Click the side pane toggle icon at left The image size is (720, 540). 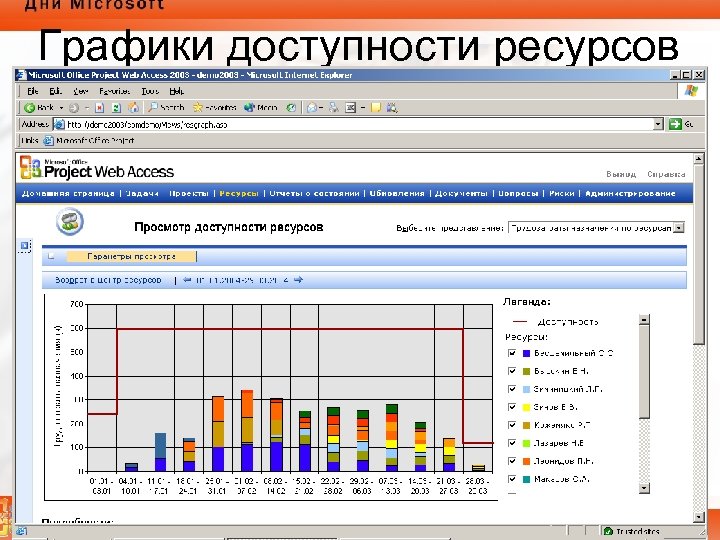point(25,246)
